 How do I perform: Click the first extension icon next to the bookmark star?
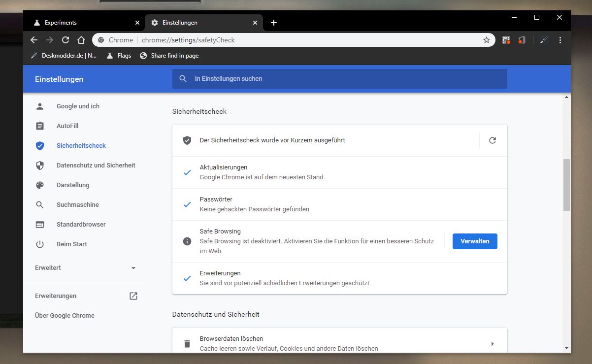[506, 40]
